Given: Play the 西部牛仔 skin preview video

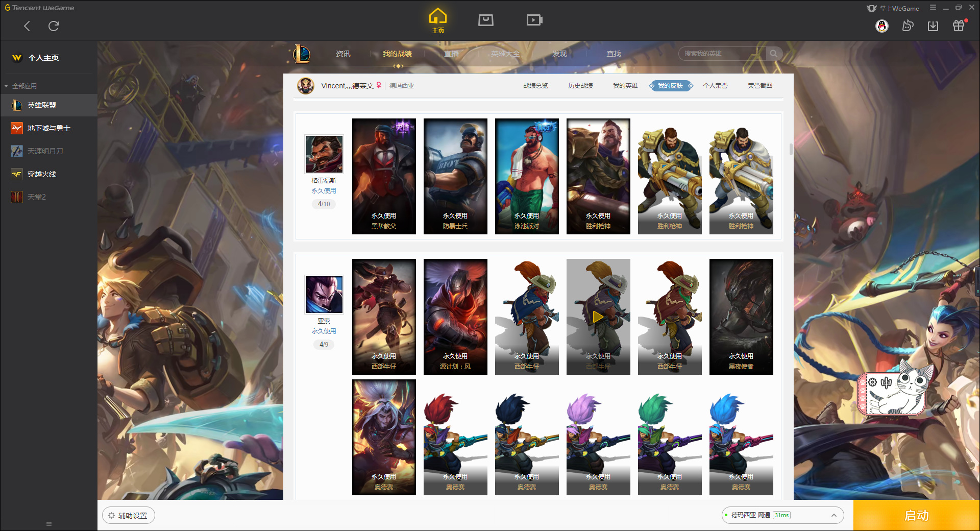Looking at the screenshot, I should (598, 317).
